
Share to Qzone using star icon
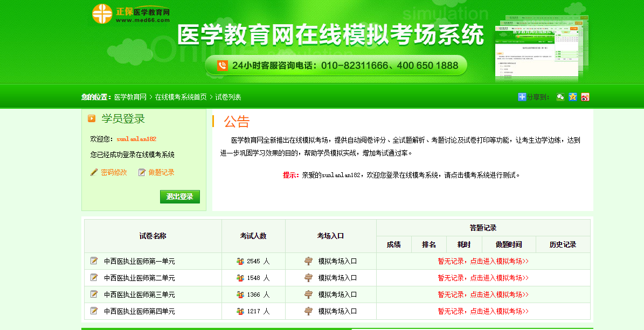coord(573,97)
